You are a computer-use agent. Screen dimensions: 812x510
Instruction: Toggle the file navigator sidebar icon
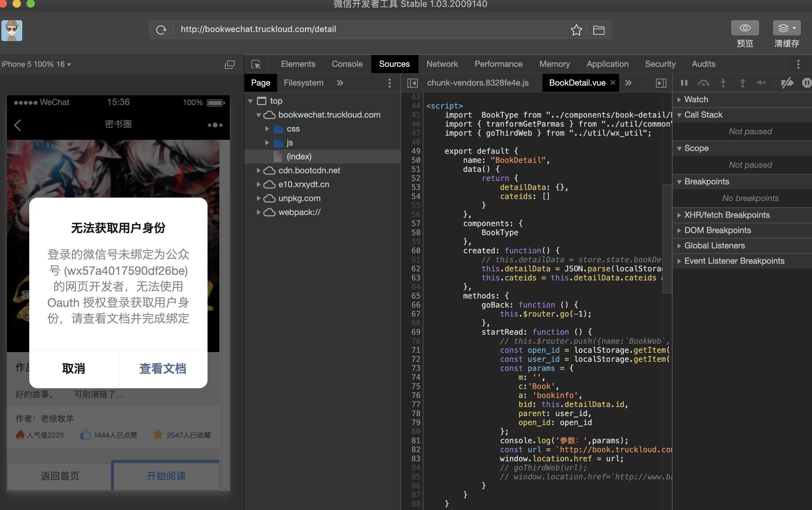pos(412,83)
